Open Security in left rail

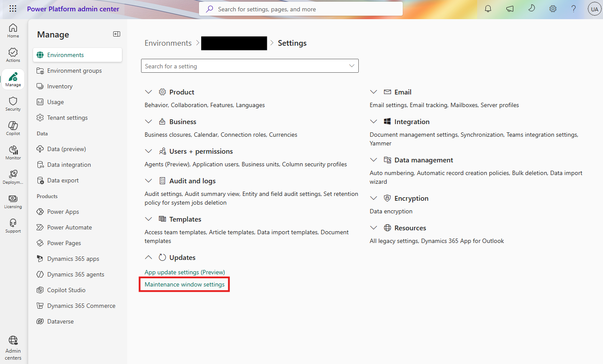[x=13, y=104]
